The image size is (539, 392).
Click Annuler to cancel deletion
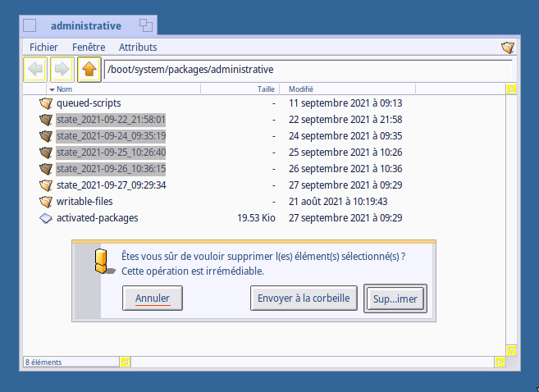click(x=153, y=299)
